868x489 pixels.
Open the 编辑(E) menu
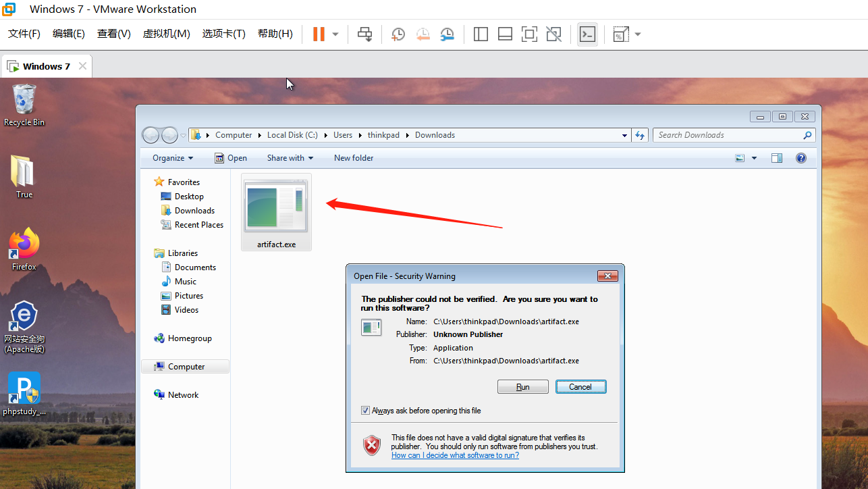click(69, 34)
